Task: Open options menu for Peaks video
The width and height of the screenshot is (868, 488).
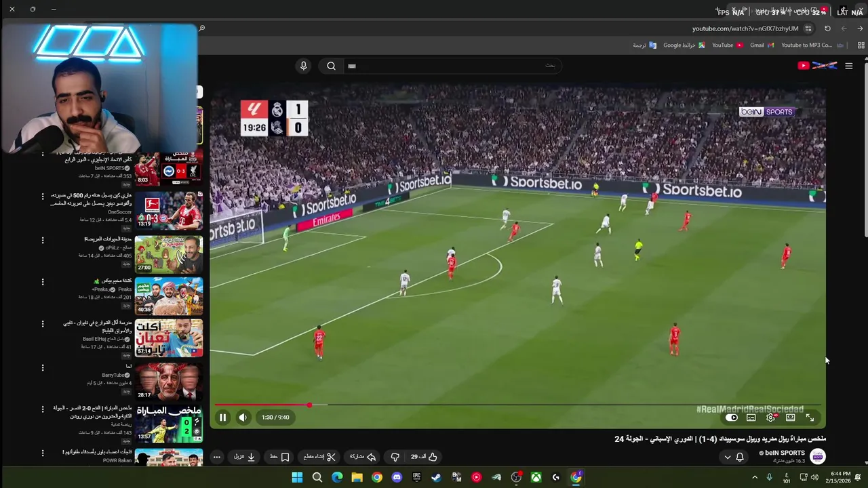Action: point(43,282)
